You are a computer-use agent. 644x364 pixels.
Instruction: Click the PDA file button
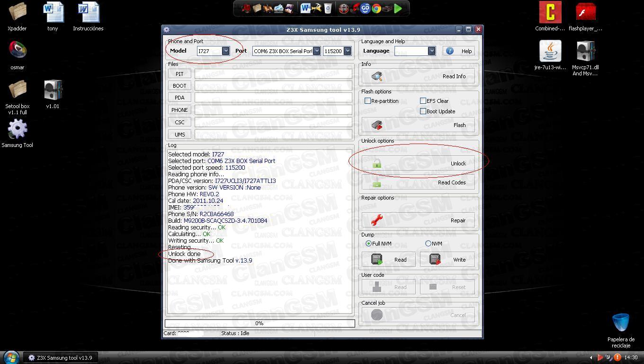point(179,98)
